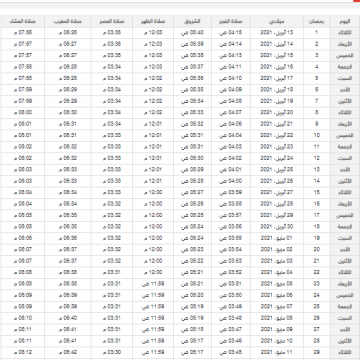Click the صلاة المغرب column header
This screenshot has height=360, width=360.
click(68, 21)
